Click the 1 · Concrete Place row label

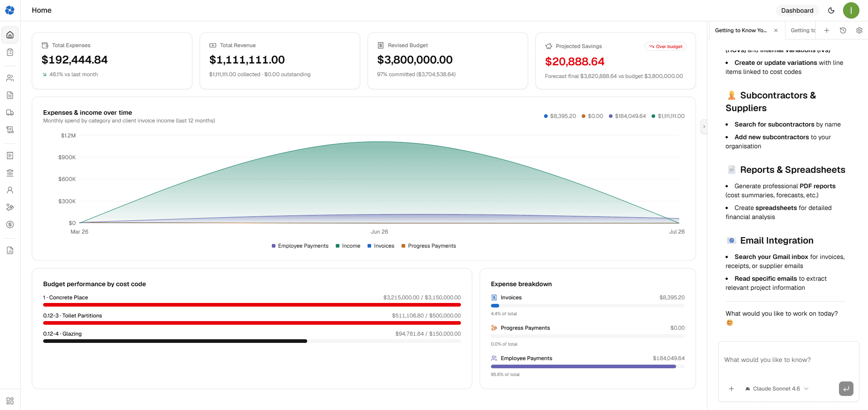66,298
